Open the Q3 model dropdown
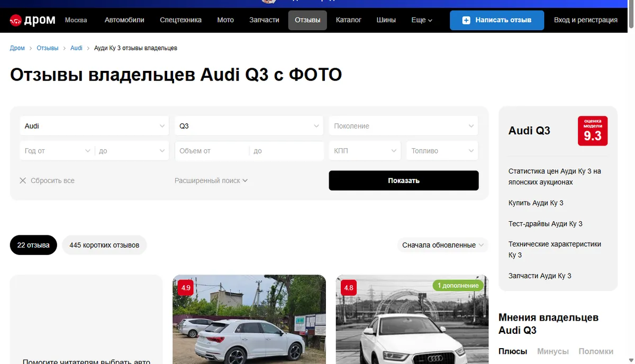635x364 pixels. coord(249,126)
